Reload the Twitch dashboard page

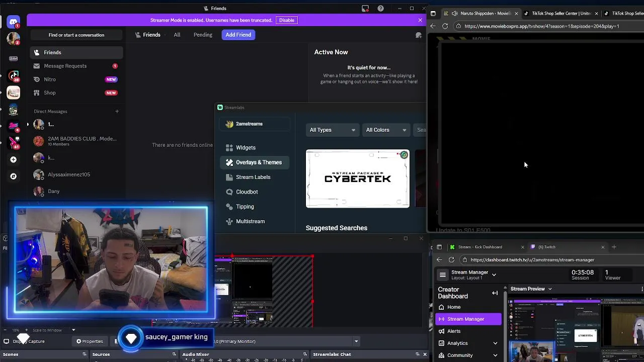click(x=451, y=260)
